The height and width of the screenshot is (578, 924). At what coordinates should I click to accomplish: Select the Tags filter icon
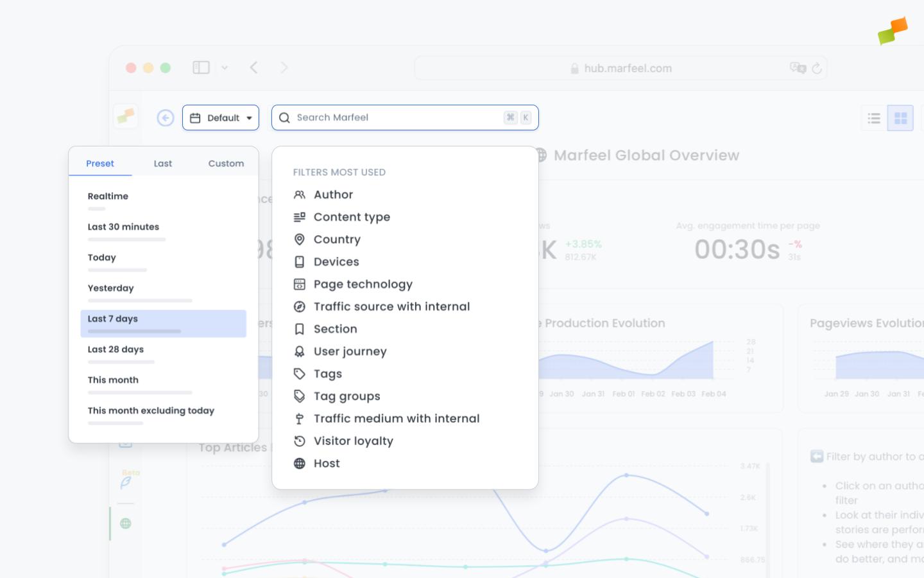(300, 373)
